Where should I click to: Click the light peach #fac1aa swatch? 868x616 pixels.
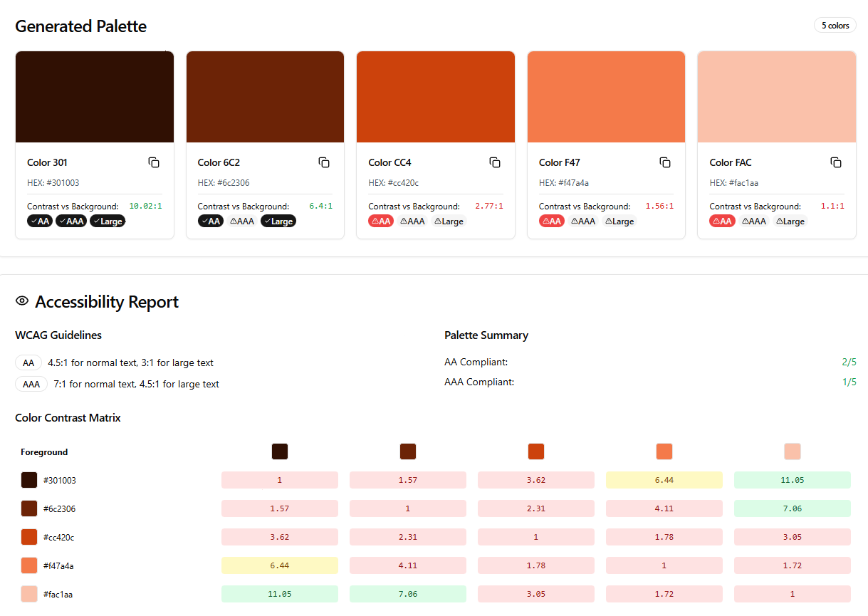point(777,97)
